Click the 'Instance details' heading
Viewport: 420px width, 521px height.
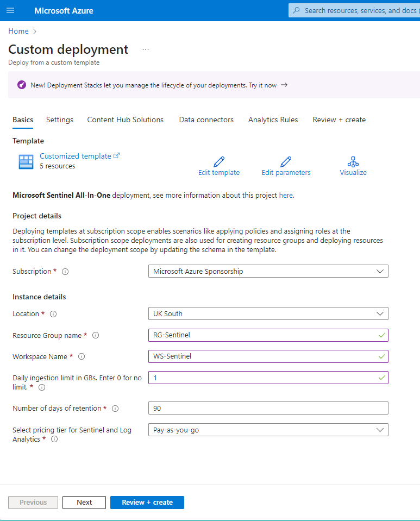[39, 297]
